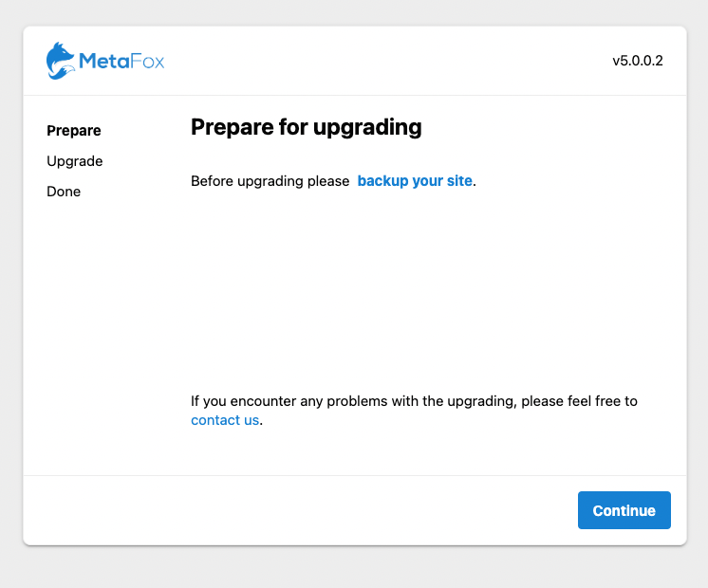Click the "Prepare for upgrading" heading
The width and height of the screenshot is (708, 588).
306,127
